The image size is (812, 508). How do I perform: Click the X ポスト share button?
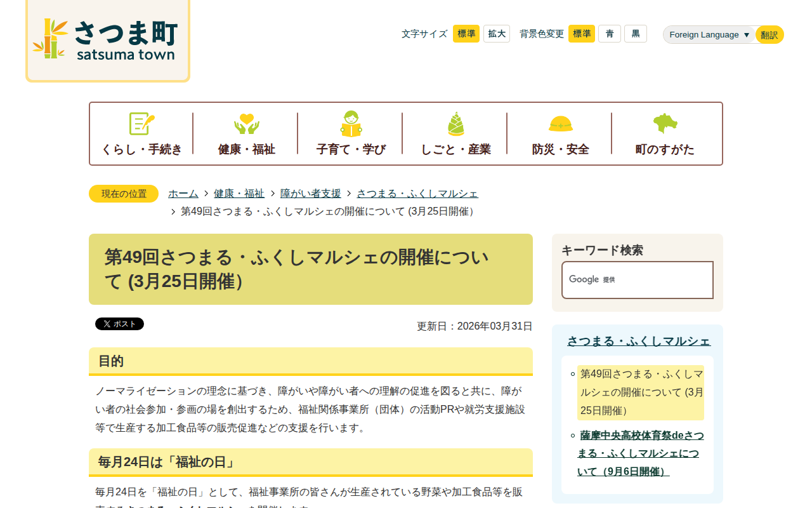coord(119,324)
